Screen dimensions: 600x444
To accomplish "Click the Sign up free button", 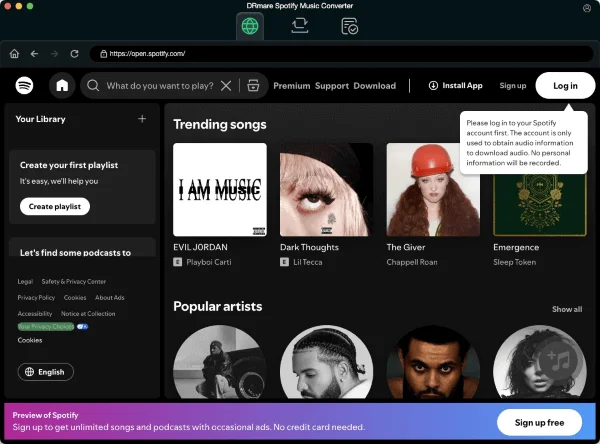I will point(540,423).
